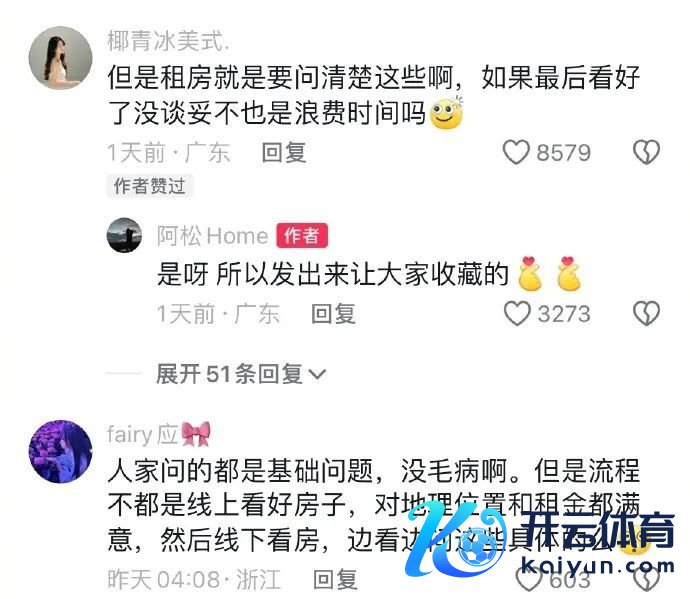Tap the red 作者 badge
This screenshot has height=599, width=690.
click(x=302, y=235)
